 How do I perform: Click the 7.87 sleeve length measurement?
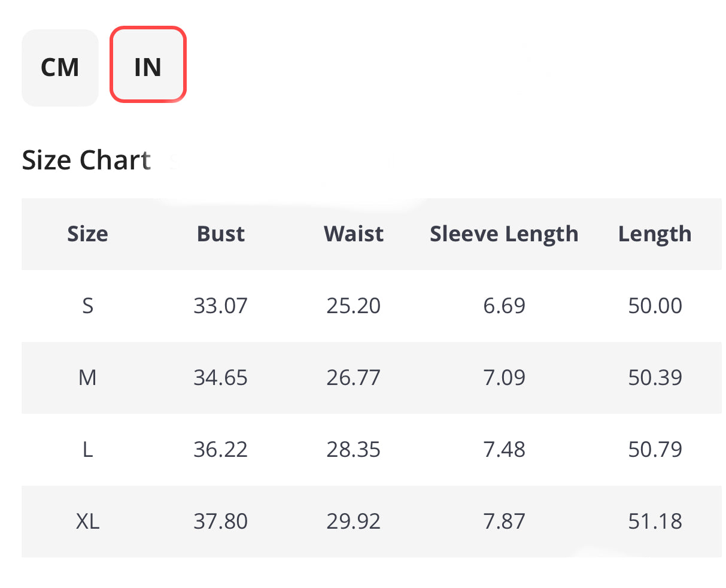pos(504,522)
